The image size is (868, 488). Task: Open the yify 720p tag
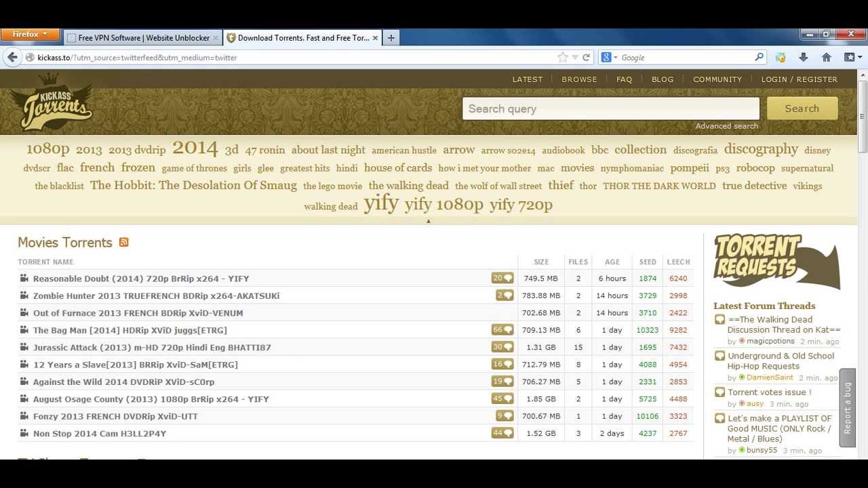(x=521, y=204)
